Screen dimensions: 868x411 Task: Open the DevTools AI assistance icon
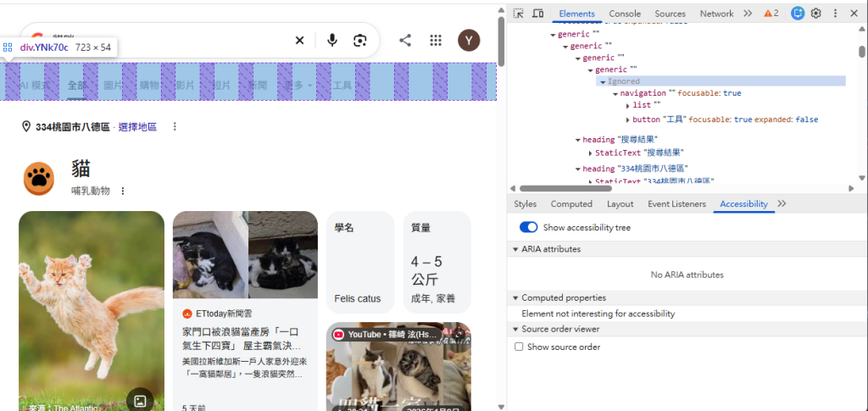coord(797,14)
